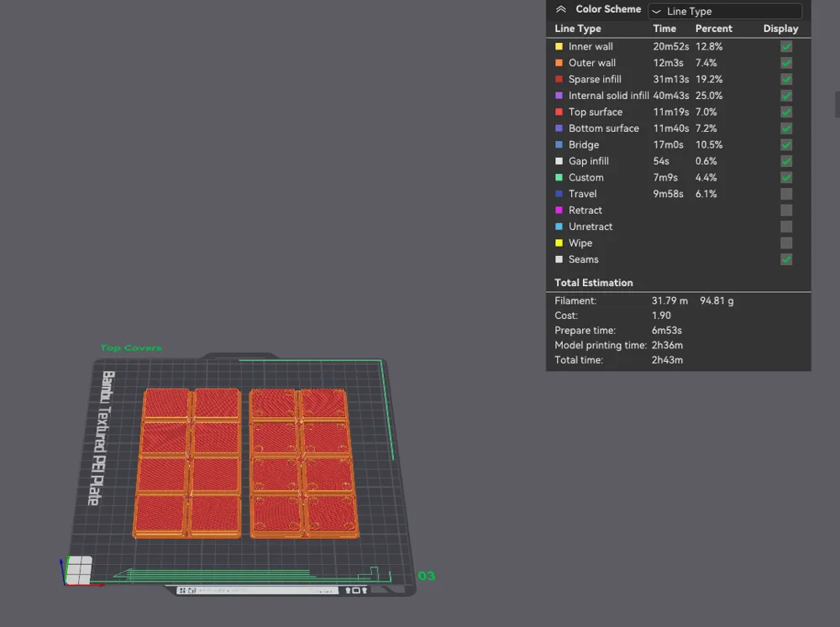Enable Travel moves display checkbox

tap(786, 194)
